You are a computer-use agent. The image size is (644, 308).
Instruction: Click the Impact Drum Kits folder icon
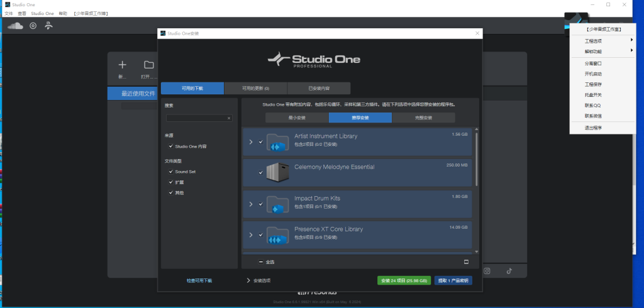tap(277, 204)
